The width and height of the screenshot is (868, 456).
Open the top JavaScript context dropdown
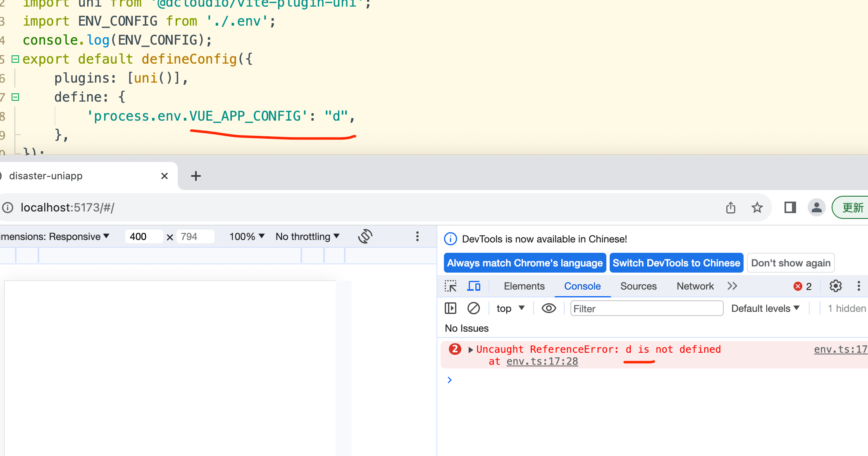pyautogui.click(x=510, y=308)
